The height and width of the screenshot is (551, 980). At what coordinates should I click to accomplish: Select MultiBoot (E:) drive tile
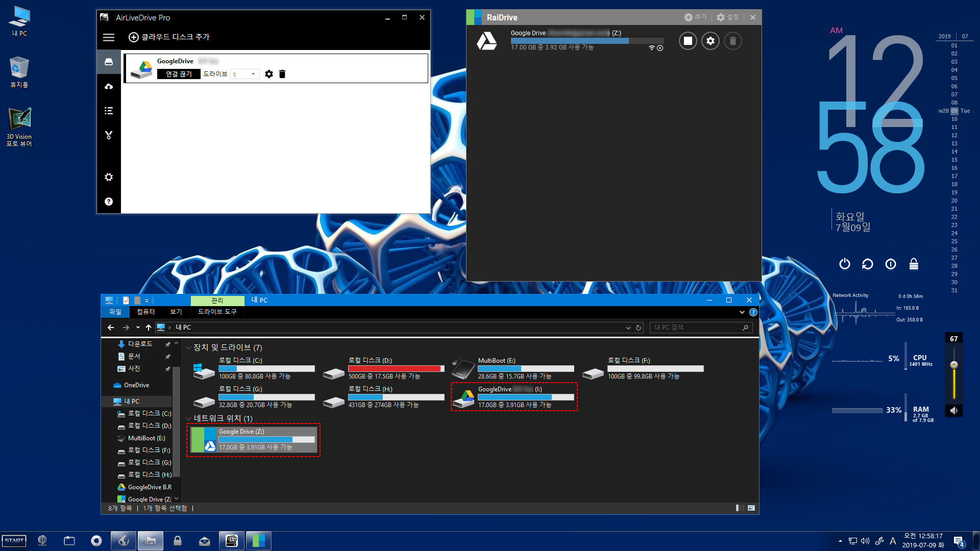tap(513, 368)
